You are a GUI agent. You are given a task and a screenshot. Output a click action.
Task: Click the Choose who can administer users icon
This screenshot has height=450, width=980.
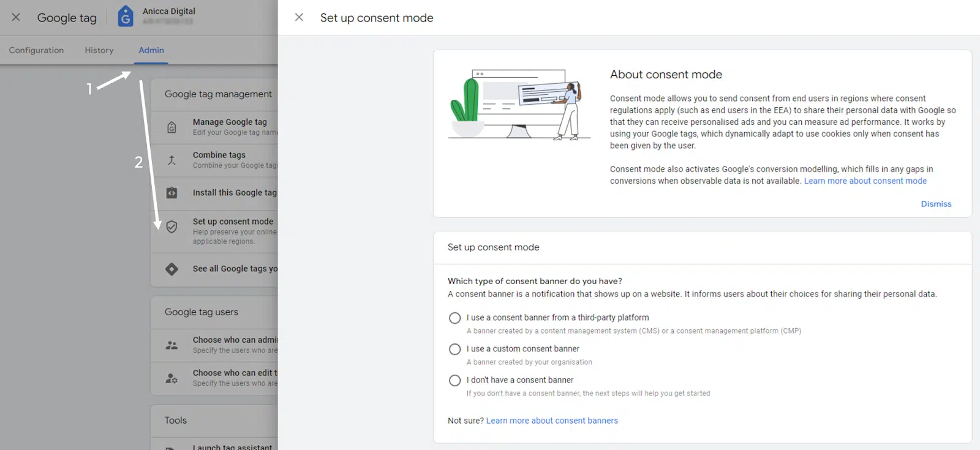[x=171, y=345]
